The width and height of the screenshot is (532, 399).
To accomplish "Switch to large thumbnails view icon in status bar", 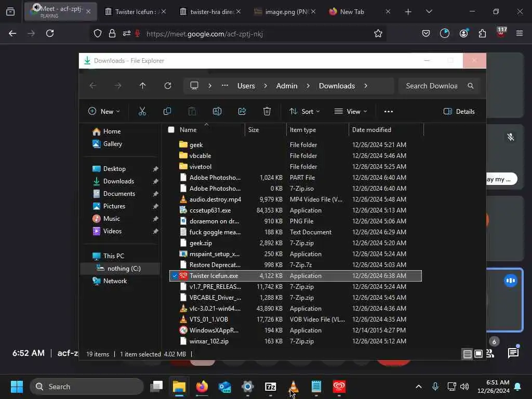I will click(478, 354).
